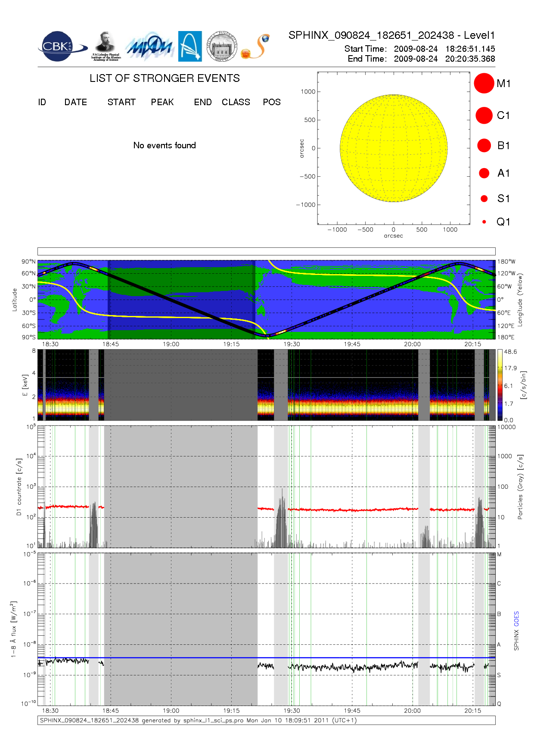This screenshot has width=534, height=756.
Task: Click the empty bar above the map
Action: pyautogui.click(x=266, y=251)
